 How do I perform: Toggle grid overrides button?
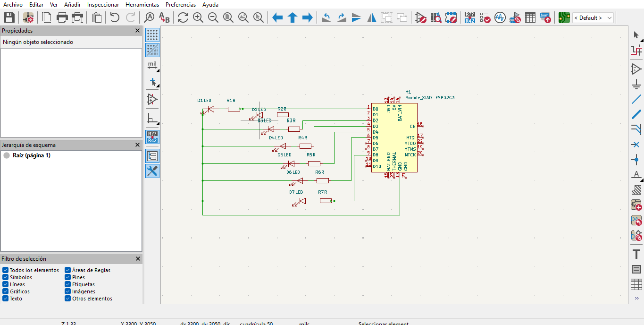click(152, 50)
